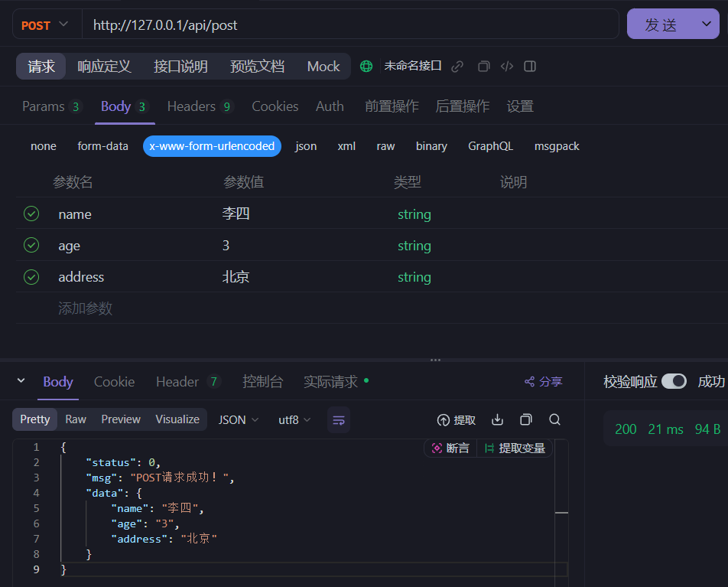Image resolution: width=728 pixels, height=587 pixels.
Task: Switch to the 预览文档 tab
Action: [257, 67]
